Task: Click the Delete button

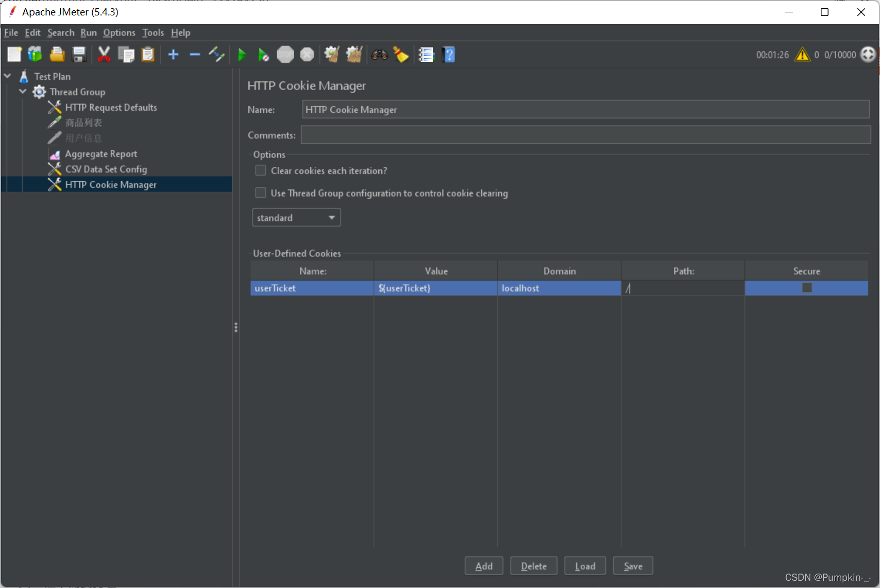Action: (534, 566)
